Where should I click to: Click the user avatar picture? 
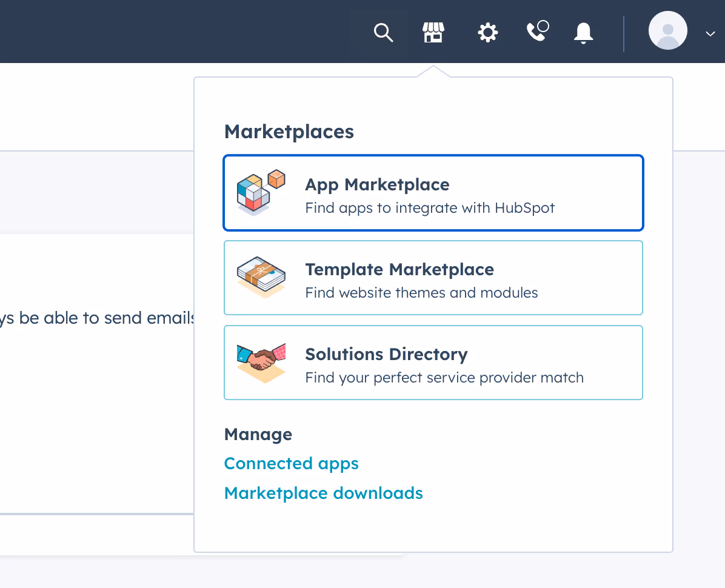(x=667, y=30)
